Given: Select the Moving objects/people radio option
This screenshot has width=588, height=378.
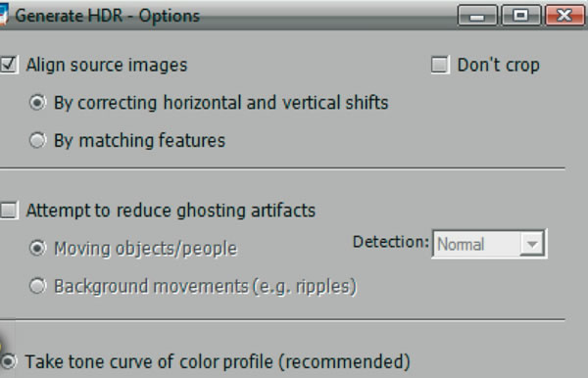Looking at the screenshot, I should [37, 248].
